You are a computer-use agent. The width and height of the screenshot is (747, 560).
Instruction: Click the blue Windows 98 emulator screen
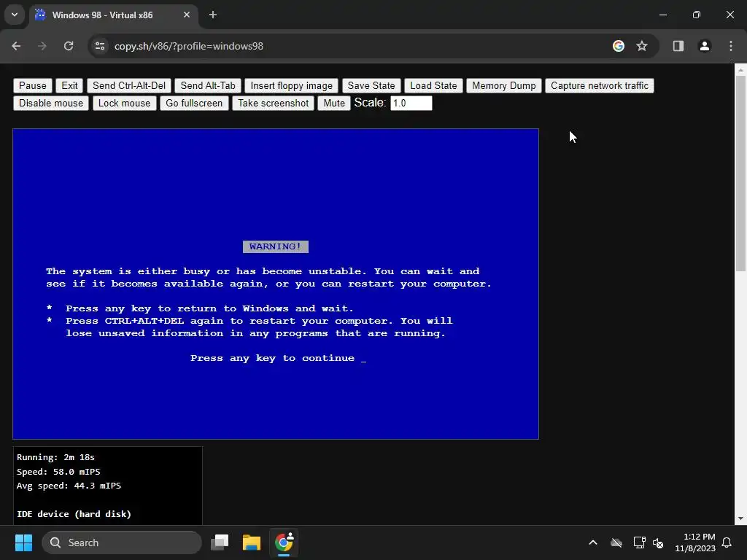[x=276, y=284]
